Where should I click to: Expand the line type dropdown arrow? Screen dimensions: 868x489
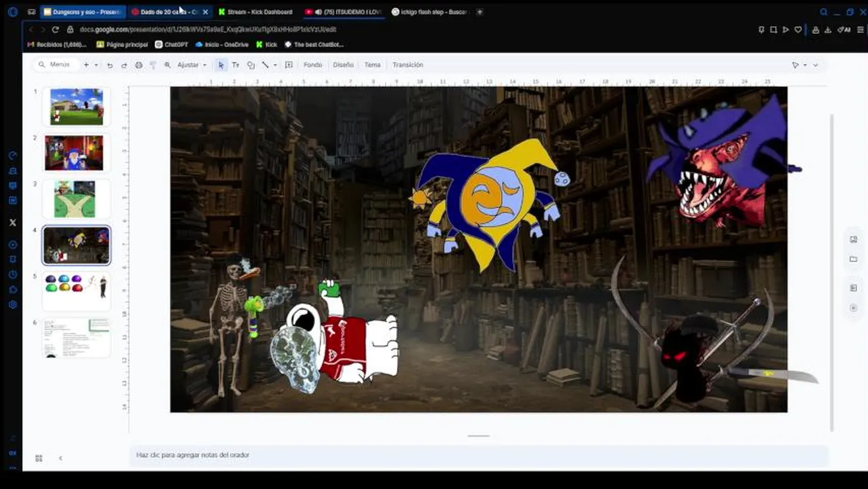274,65
